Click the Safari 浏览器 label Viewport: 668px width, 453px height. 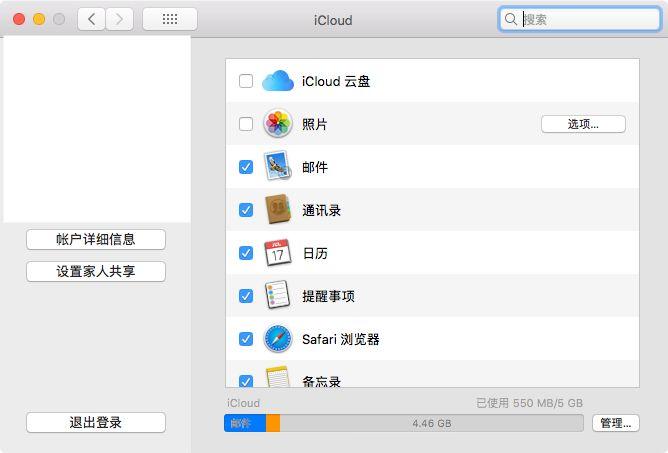[340, 339]
